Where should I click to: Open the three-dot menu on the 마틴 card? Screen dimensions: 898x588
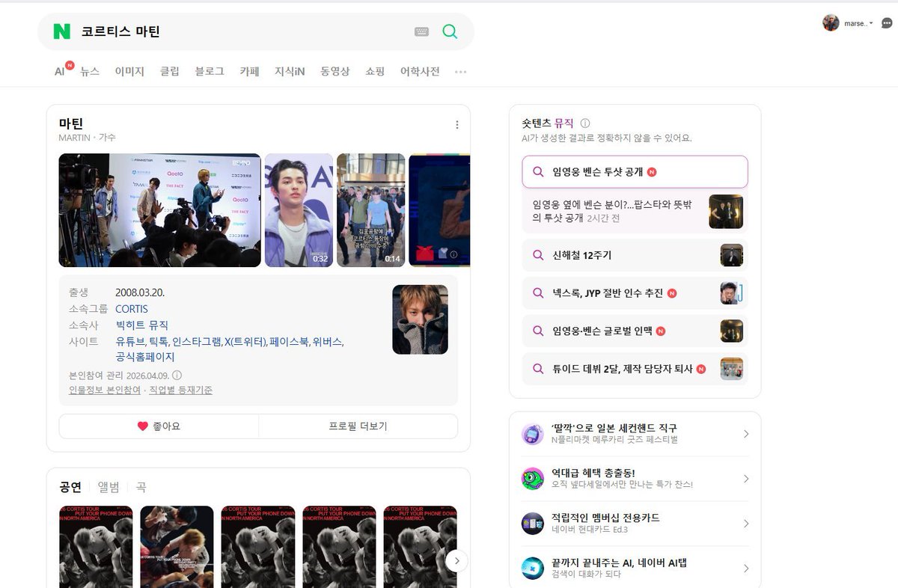coord(457,125)
